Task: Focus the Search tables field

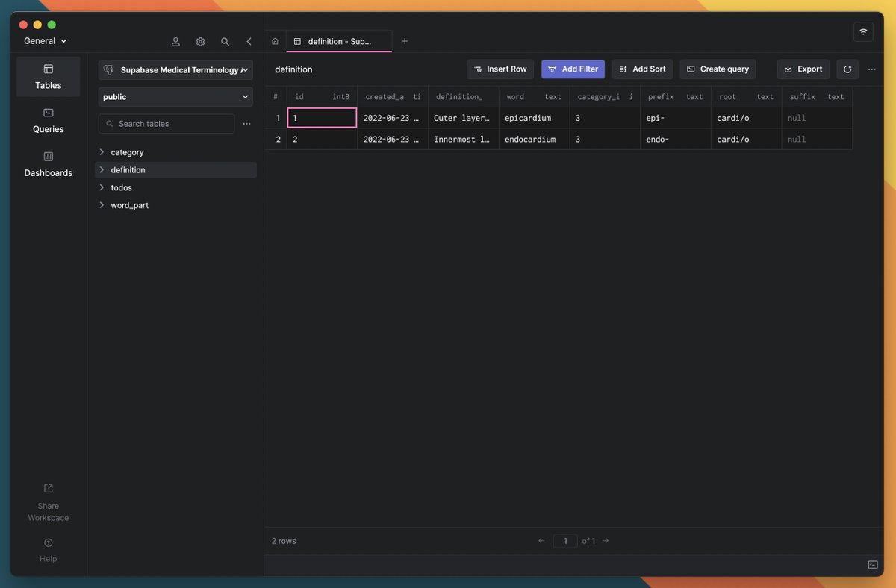Action: pos(167,124)
